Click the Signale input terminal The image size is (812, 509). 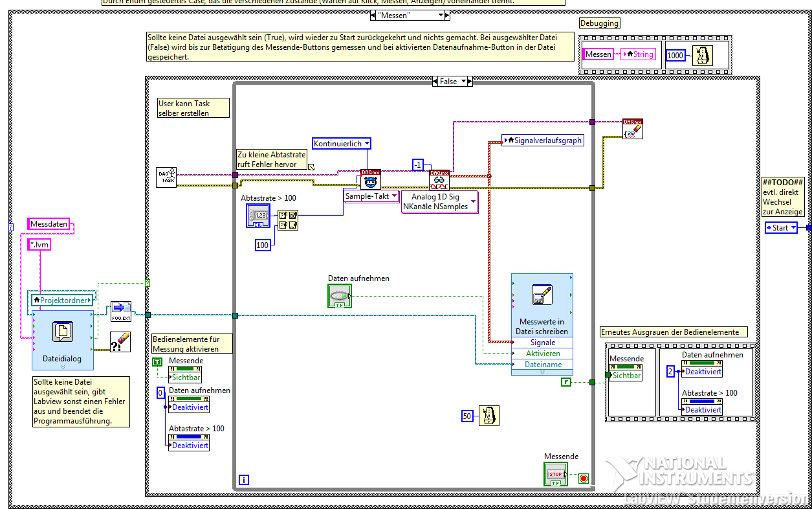[542, 343]
